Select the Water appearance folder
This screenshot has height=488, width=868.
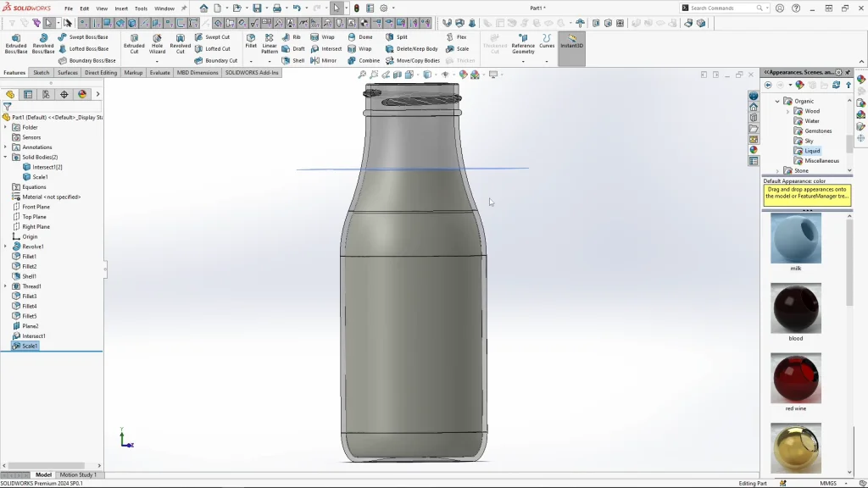tap(811, 121)
